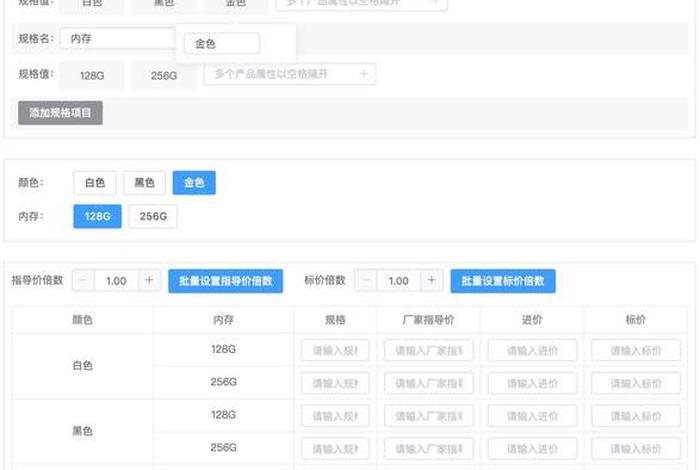Select 256G memory option button
The image size is (700, 470).
(153, 216)
